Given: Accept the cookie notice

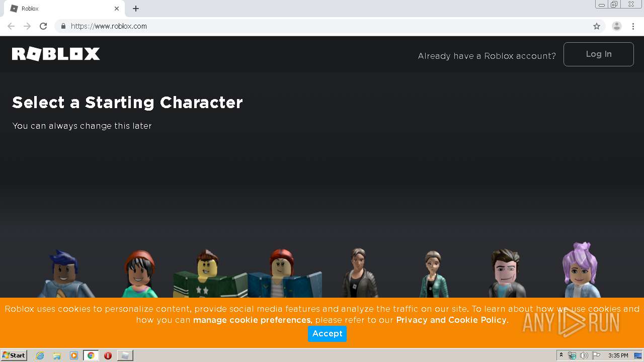Looking at the screenshot, I should [327, 333].
